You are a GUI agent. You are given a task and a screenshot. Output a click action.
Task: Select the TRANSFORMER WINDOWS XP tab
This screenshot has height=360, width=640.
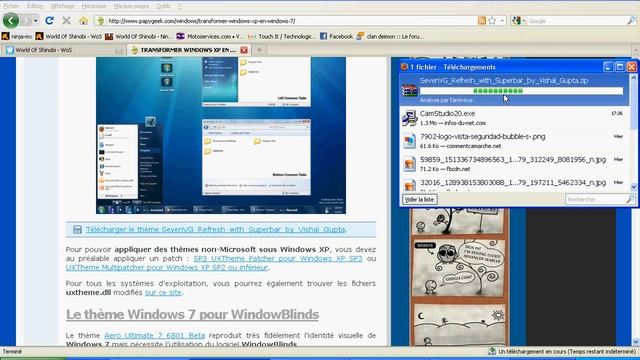[188, 50]
